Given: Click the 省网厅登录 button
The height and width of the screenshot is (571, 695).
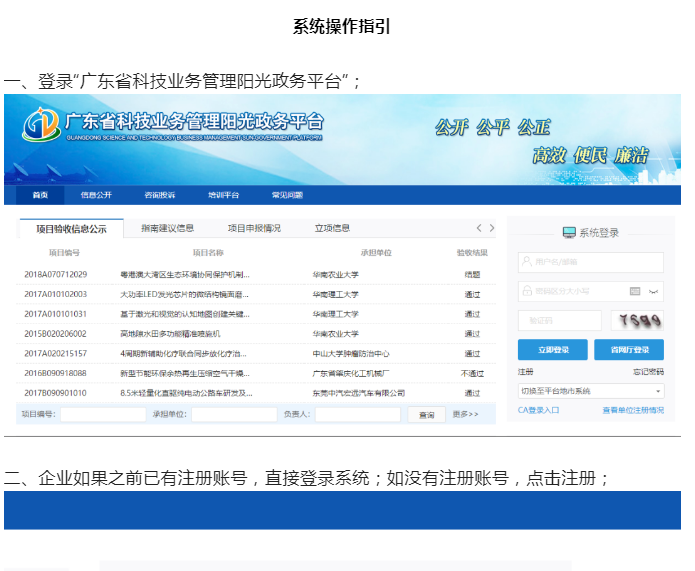Looking at the screenshot, I should pos(629,350).
